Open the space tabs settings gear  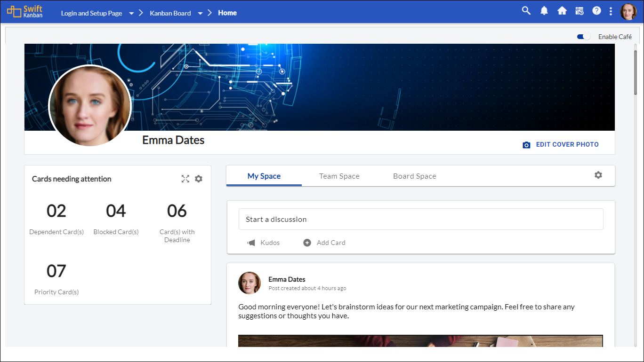(598, 175)
